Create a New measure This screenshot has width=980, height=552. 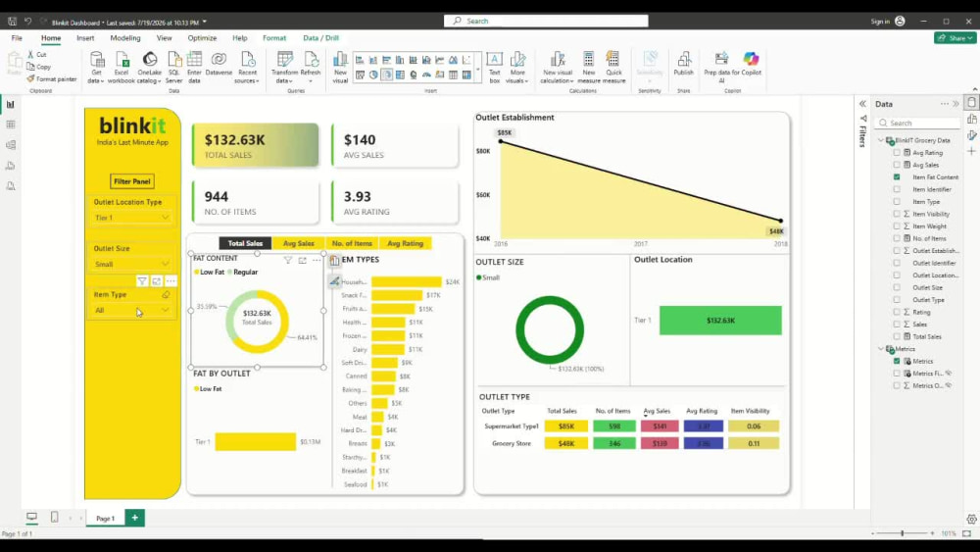(589, 68)
